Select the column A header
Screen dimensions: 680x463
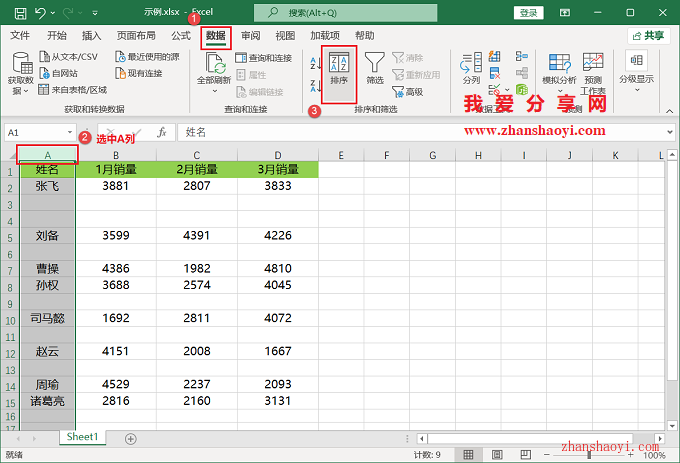click(47, 155)
